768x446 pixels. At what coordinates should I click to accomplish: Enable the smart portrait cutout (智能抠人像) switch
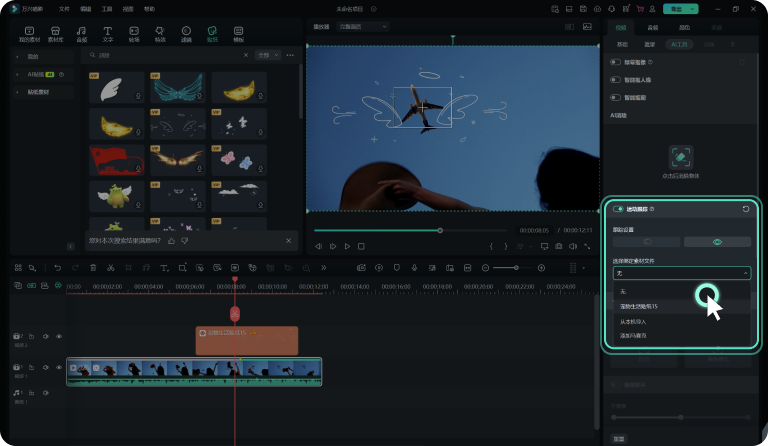[x=616, y=79]
